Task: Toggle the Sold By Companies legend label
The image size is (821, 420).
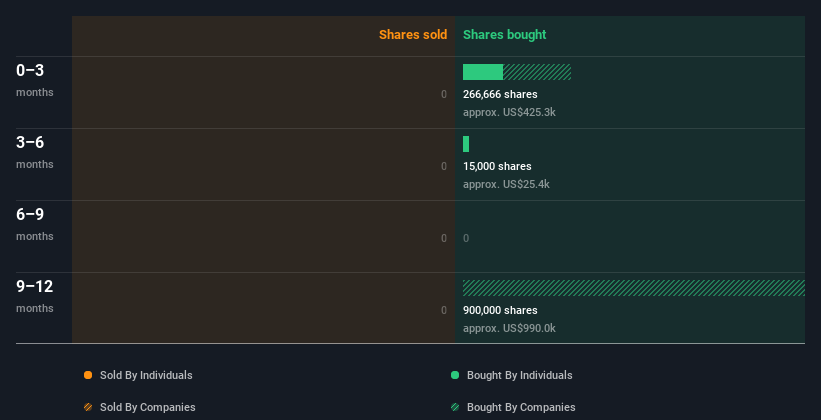Action: [148, 407]
